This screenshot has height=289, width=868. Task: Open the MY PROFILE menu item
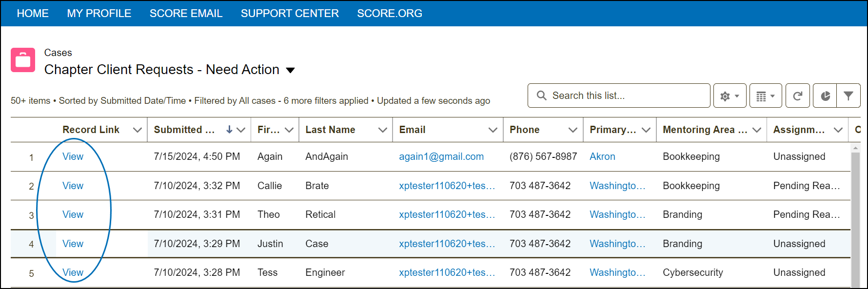click(99, 14)
